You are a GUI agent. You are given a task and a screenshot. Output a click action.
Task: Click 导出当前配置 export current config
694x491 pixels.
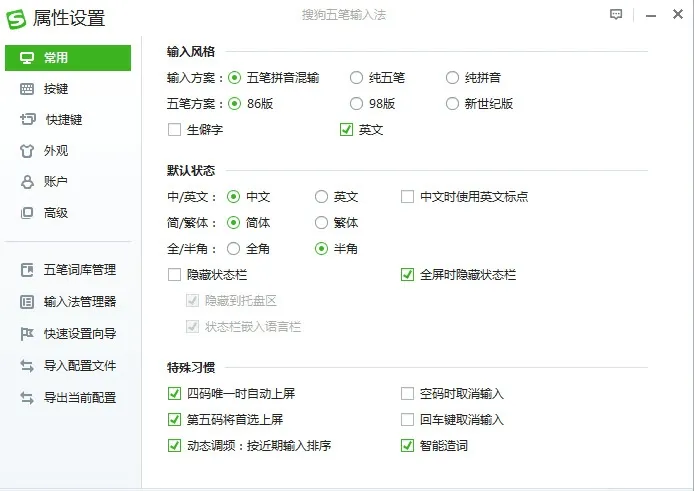(79, 398)
